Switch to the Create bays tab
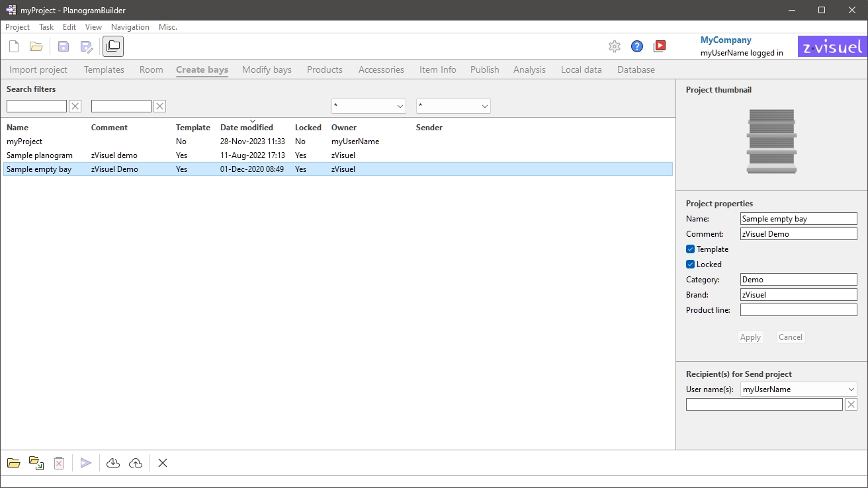The width and height of the screenshot is (868, 488). pos(202,69)
